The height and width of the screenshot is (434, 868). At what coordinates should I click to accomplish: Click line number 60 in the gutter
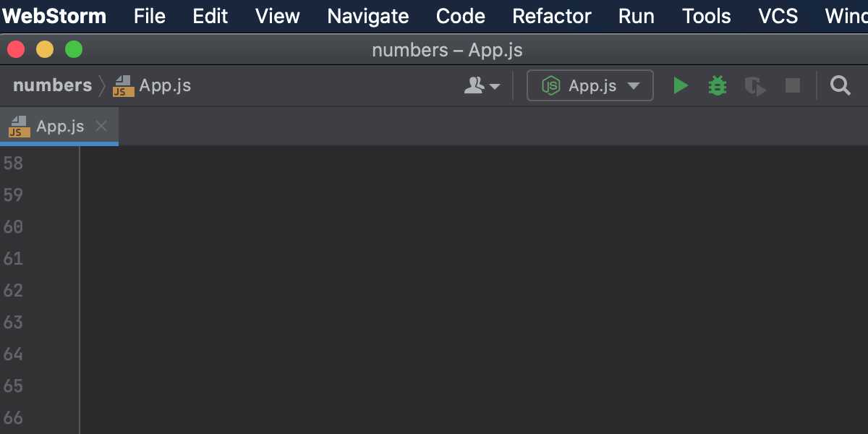click(x=13, y=226)
